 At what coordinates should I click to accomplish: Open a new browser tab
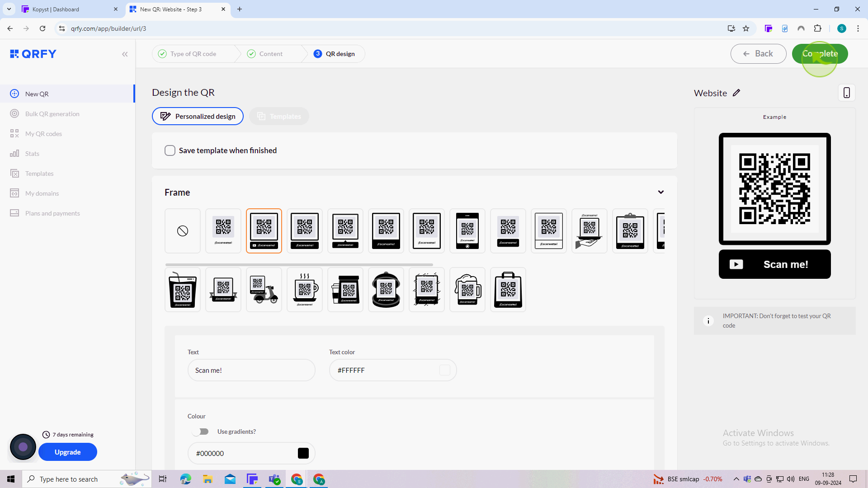240,9
